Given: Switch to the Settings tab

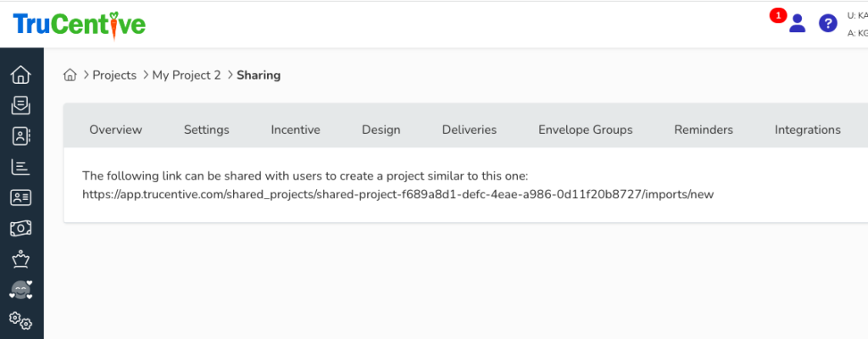Looking at the screenshot, I should [207, 130].
